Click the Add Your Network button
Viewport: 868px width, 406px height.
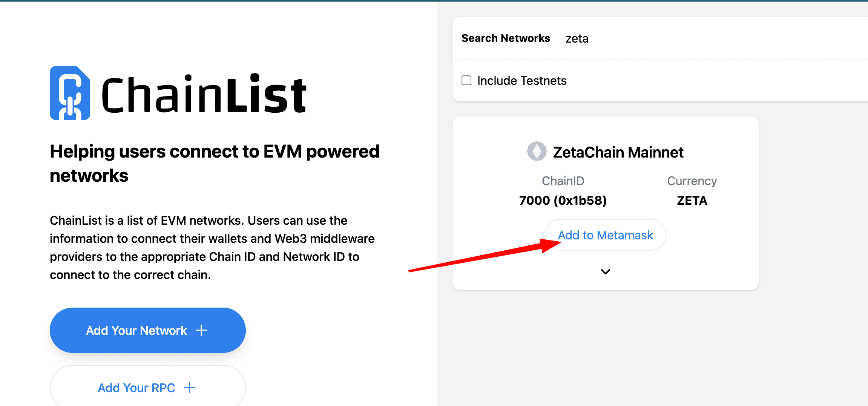(x=148, y=330)
